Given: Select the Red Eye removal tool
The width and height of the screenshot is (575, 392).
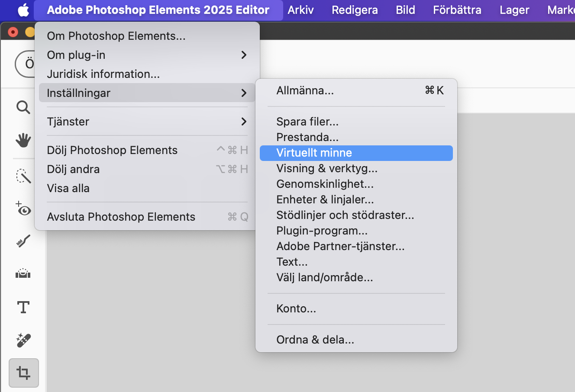Looking at the screenshot, I should click(x=23, y=209).
